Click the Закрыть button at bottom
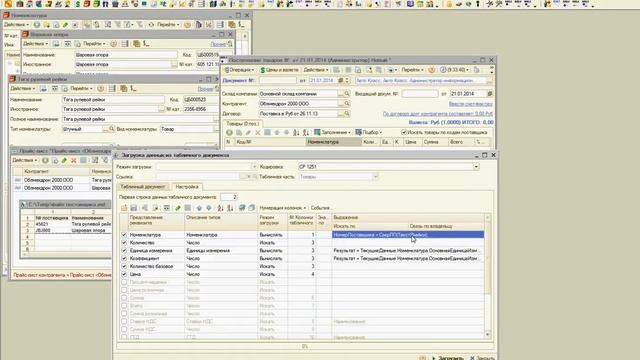This screenshot has width=640, height=360. 482,358
